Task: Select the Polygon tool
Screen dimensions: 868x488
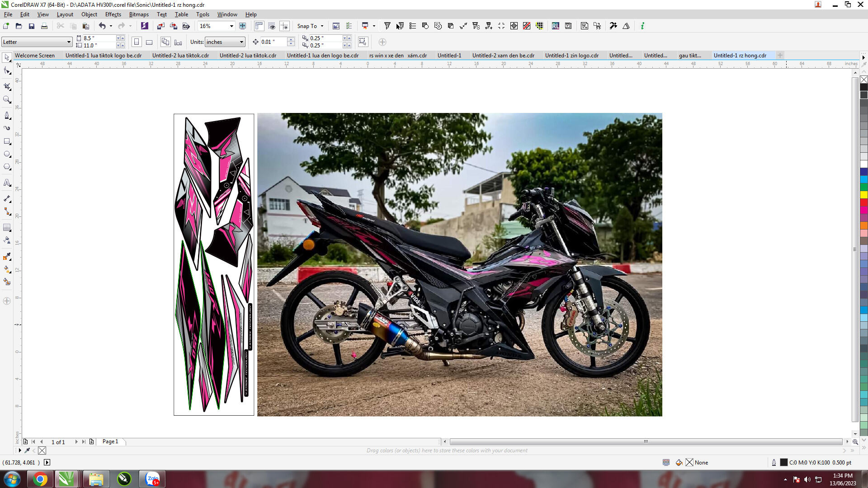Action: (7, 167)
